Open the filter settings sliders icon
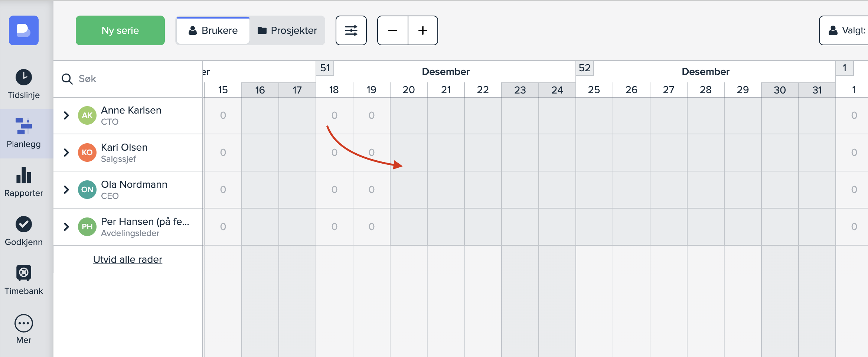 351,30
